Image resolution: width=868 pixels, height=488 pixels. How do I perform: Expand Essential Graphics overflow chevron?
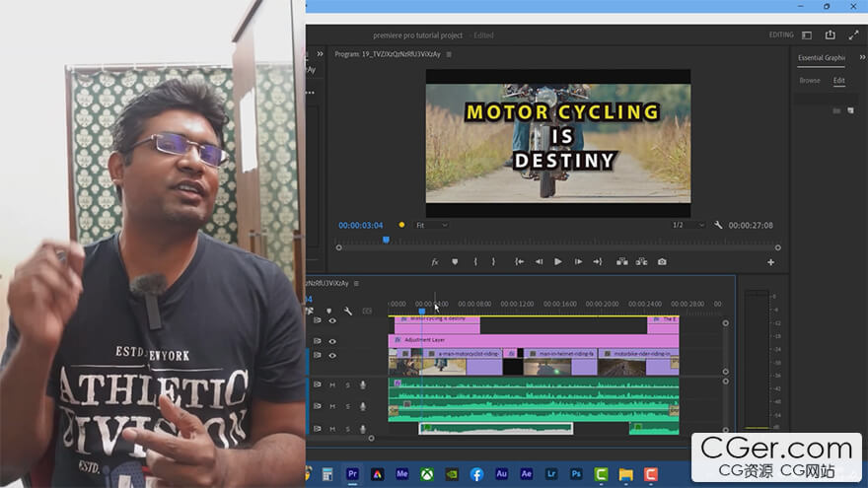[862, 57]
